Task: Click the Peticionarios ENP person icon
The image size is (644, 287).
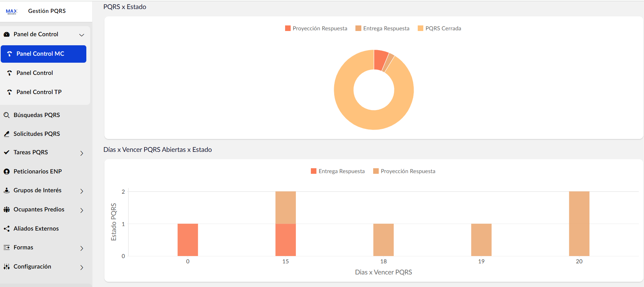Action: pyautogui.click(x=7, y=171)
